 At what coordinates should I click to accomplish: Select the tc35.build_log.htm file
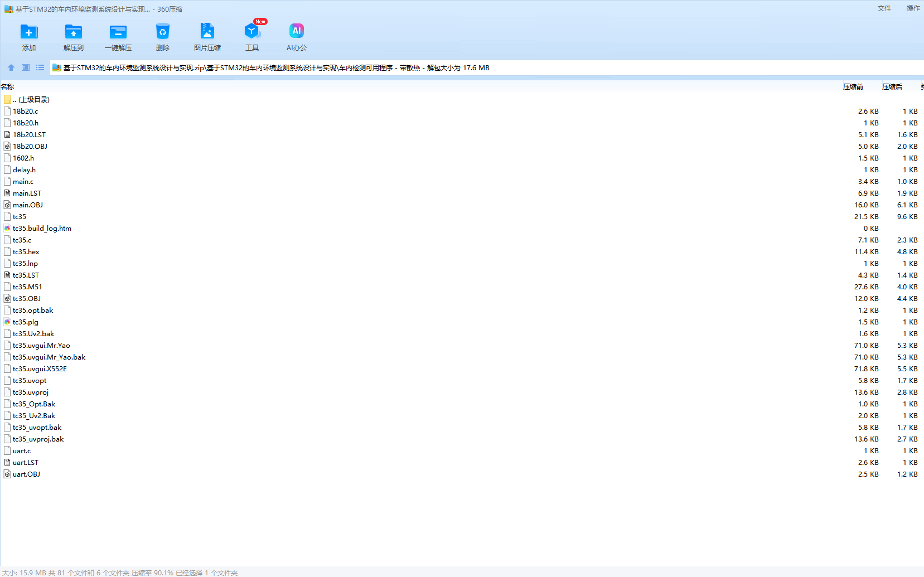click(x=42, y=229)
